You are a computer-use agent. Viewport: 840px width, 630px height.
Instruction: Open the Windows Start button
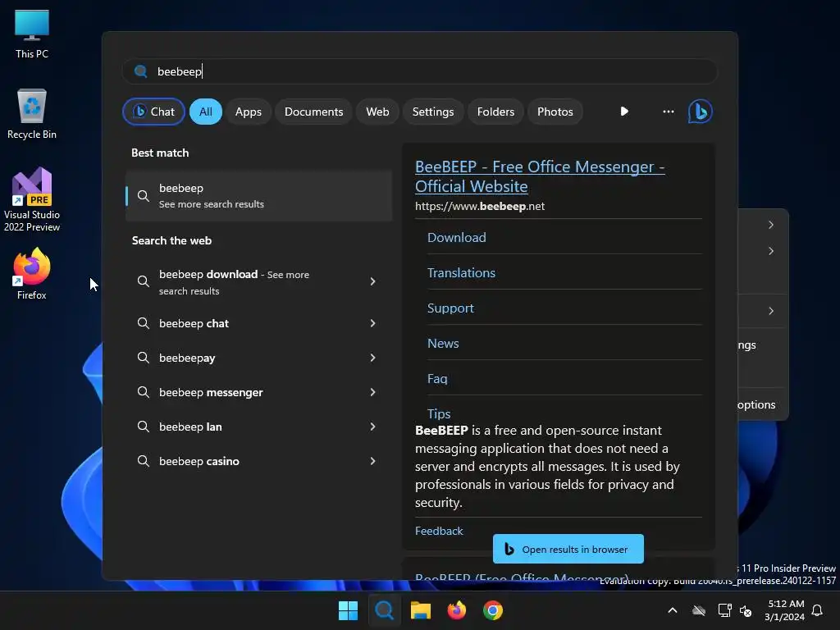(348, 610)
